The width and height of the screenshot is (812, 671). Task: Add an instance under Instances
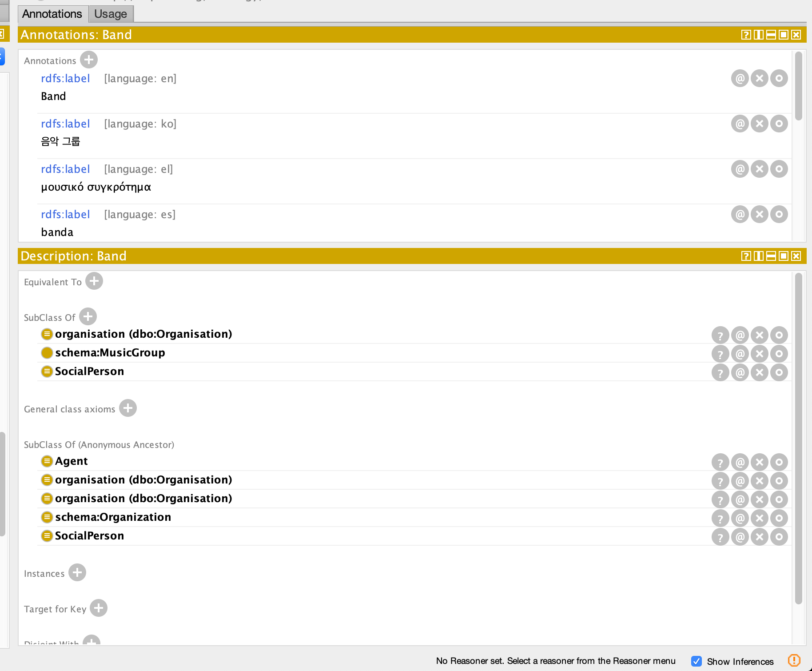click(x=77, y=573)
